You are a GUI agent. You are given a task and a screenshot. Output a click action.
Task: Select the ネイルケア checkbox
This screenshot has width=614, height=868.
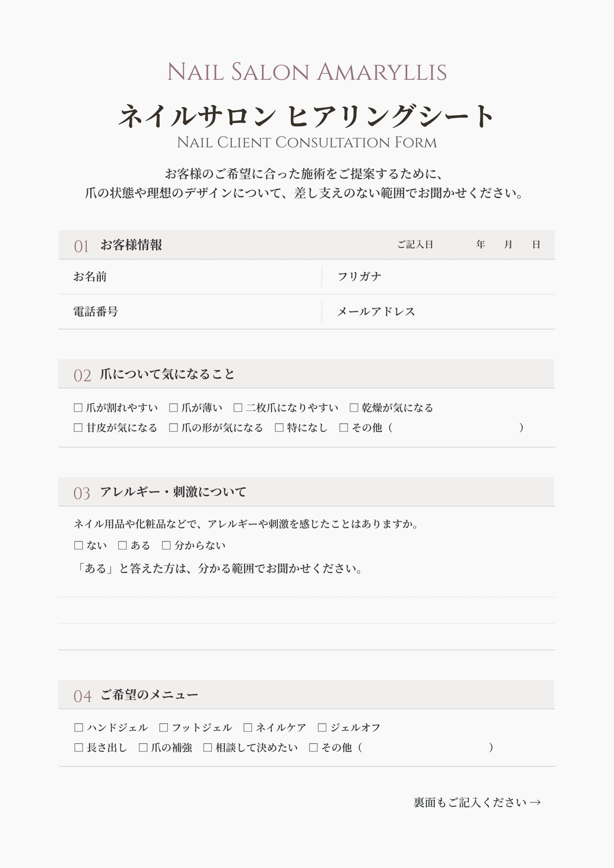(x=248, y=727)
